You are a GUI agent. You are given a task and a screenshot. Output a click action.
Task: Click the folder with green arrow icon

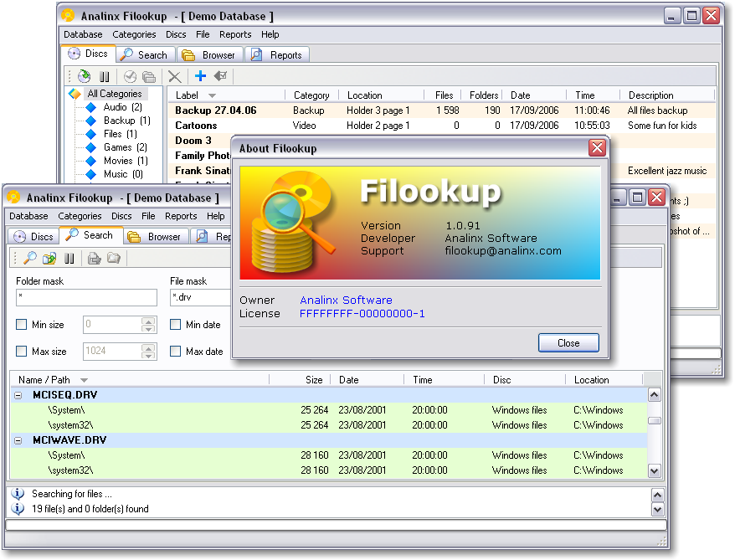pos(49,258)
